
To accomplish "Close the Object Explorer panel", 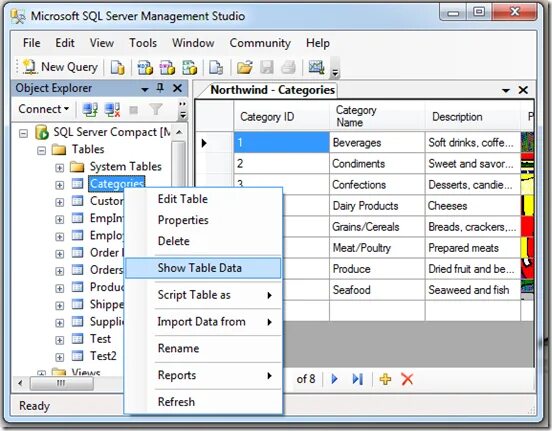I will [x=177, y=88].
